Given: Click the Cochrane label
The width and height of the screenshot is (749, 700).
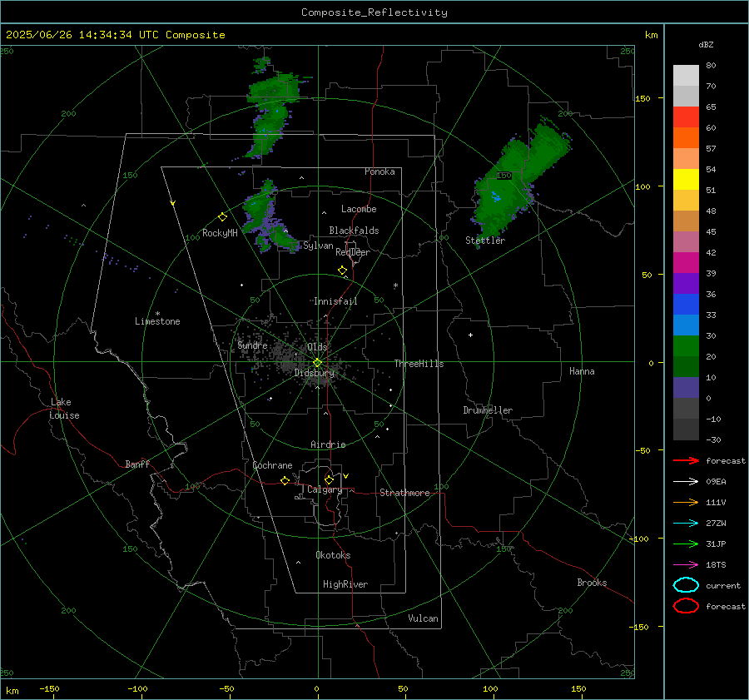Looking at the screenshot, I should click(272, 465).
